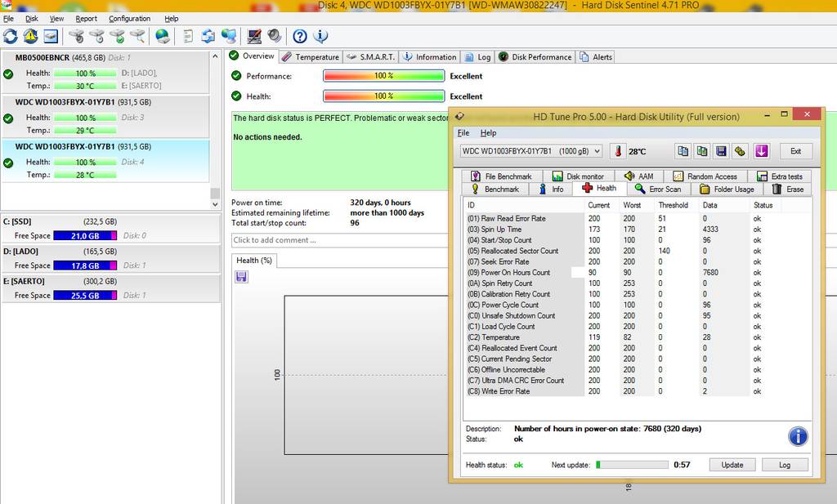
Task: Click the yellow warning triangle toolbar icon
Action: tap(30, 36)
